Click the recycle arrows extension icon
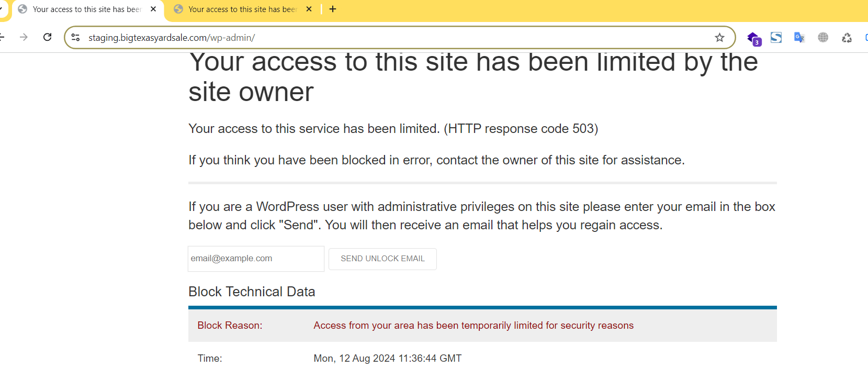The width and height of the screenshot is (868, 368). (847, 38)
